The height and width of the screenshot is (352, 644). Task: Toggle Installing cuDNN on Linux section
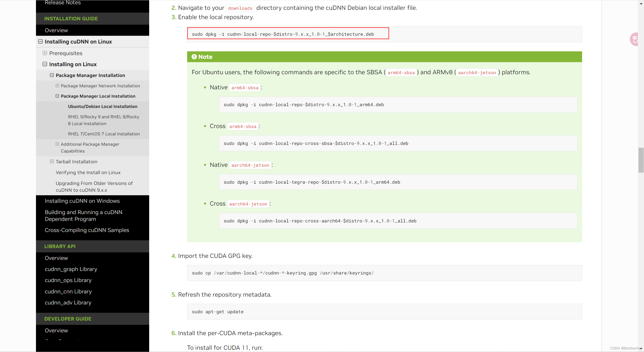(x=41, y=41)
